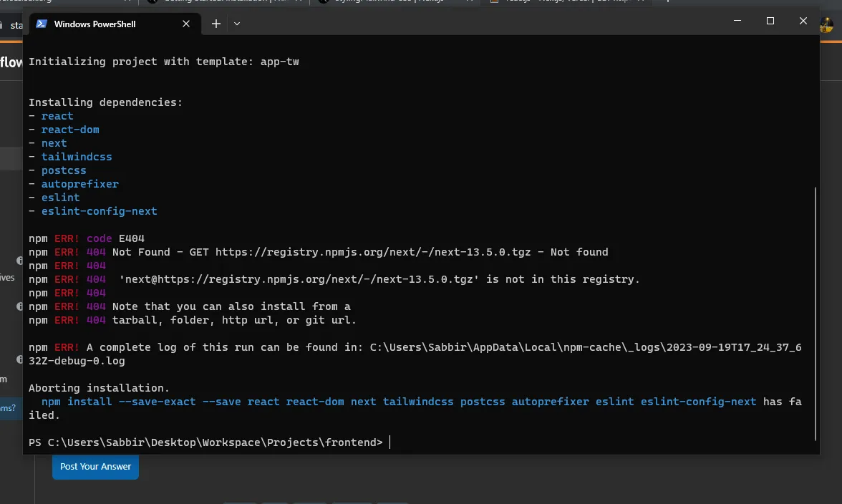Image resolution: width=842 pixels, height=504 pixels.
Task: Close the PowerShell window
Action: coord(803,20)
